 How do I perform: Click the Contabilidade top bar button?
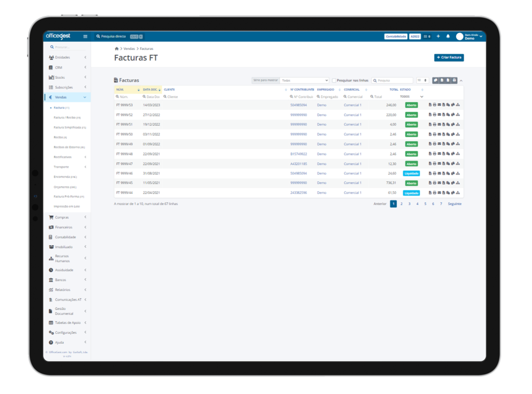(x=395, y=36)
